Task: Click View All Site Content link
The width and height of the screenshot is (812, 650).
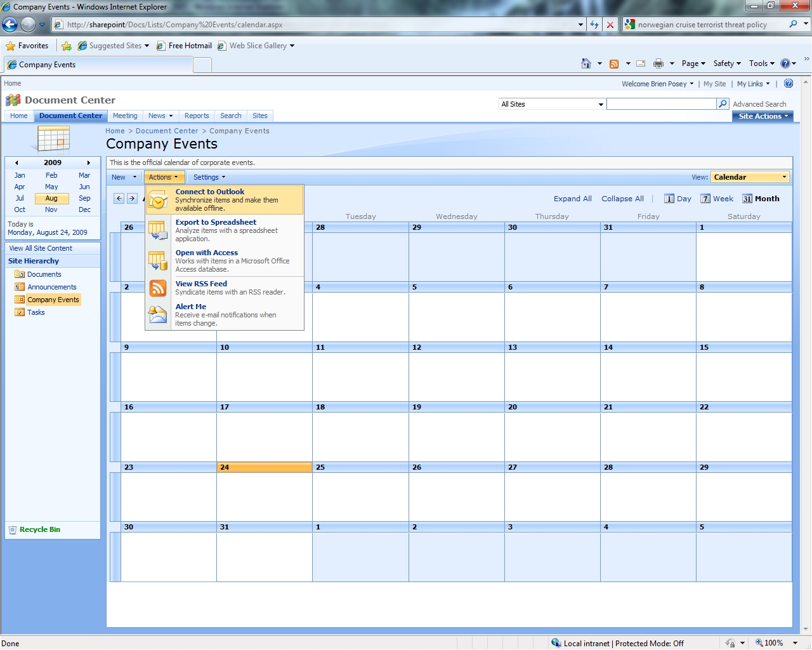Action: pos(41,248)
